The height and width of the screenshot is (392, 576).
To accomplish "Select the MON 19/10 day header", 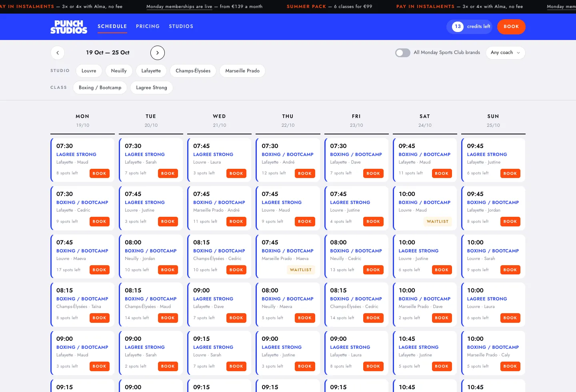I will (x=82, y=121).
